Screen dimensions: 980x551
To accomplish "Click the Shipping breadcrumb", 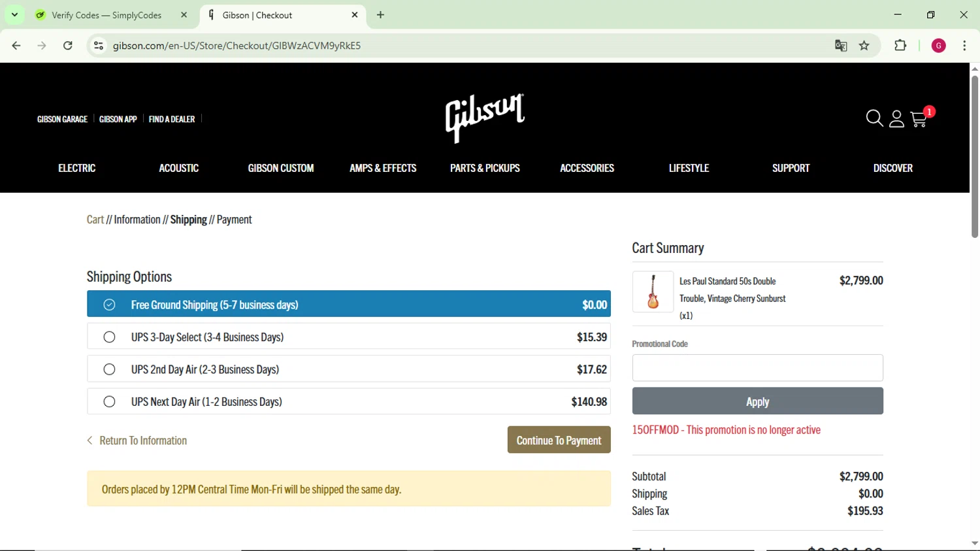I will pos(189,220).
